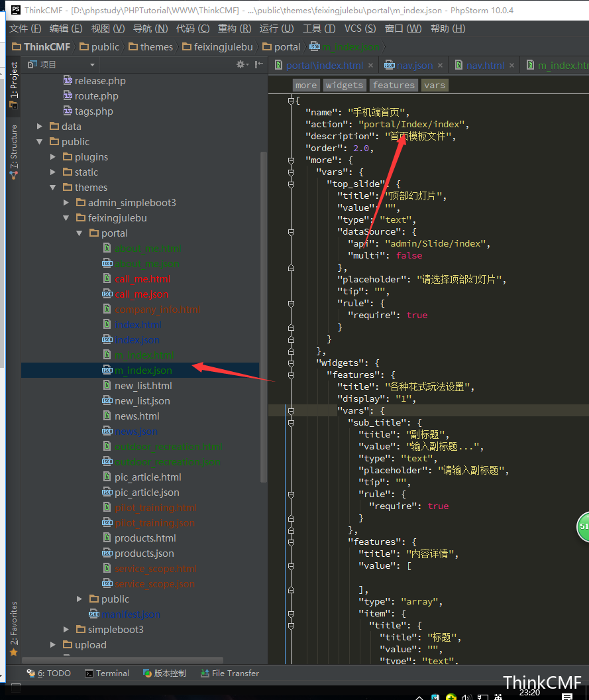Switch to portal\index.html editor tab
Image resolution: width=589 pixels, height=700 pixels.
coord(325,65)
